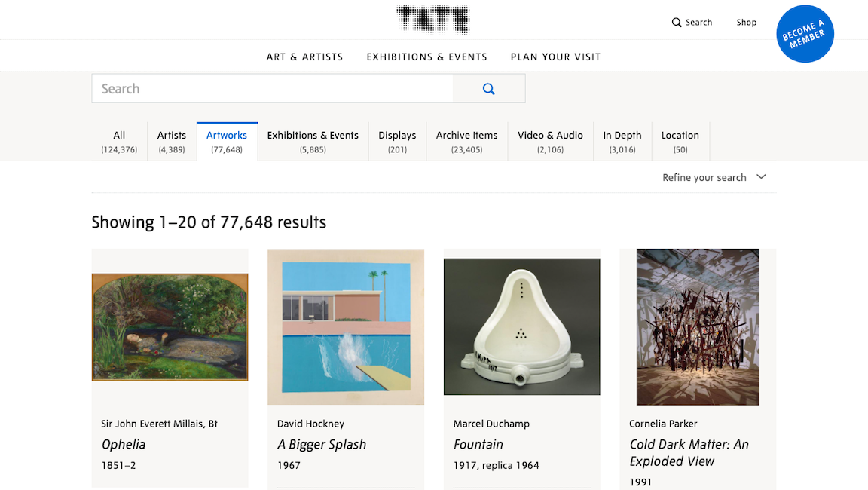Open the Ophelia painting thumbnail

pyautogui.click(x=170, y=327)
